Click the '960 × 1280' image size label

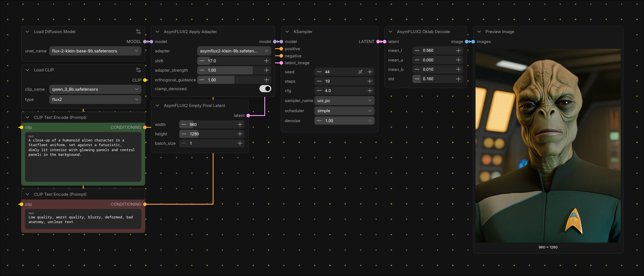548,247
